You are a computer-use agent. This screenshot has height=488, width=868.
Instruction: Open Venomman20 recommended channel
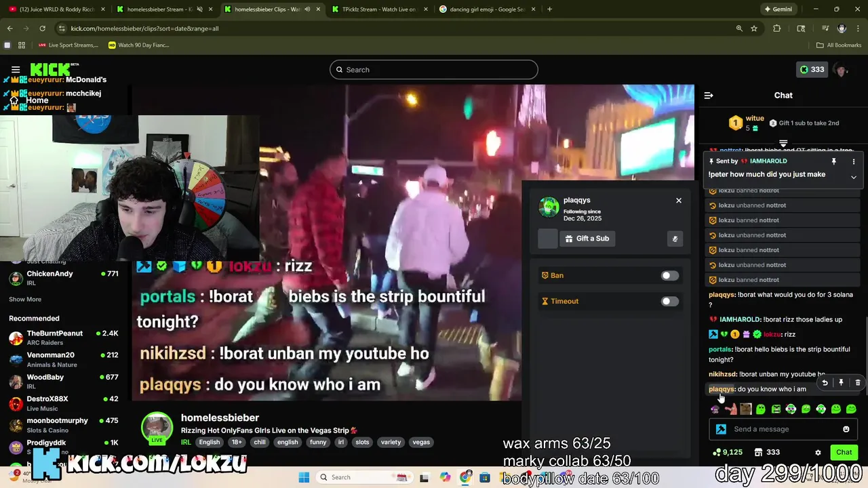tap(64, 359)
